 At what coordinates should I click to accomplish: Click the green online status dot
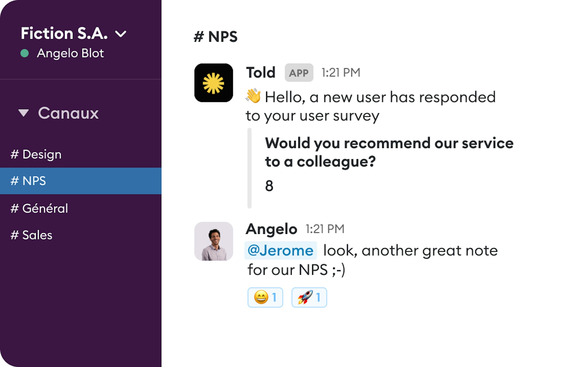click(x=25, y=53)
